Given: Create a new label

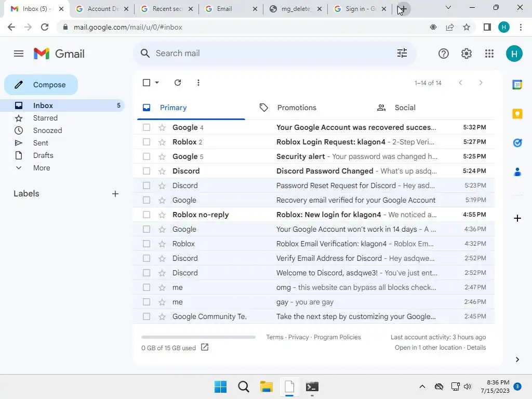Looking at the screenshot, I should click(115, 194).
